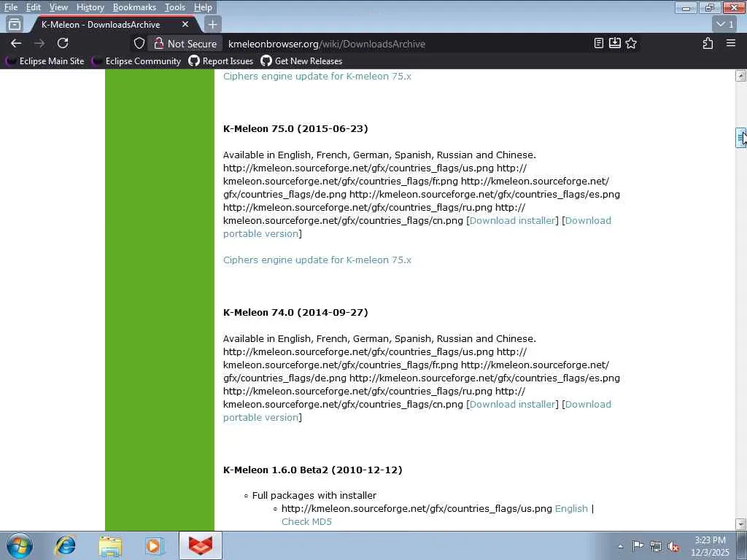Click the active browser taskbar button

(x=201, y=545)
